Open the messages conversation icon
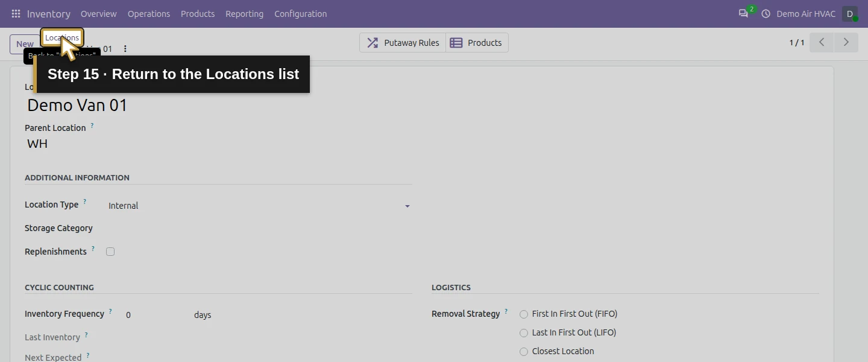The height and width of the screenshot is (362, 868). 743,13
